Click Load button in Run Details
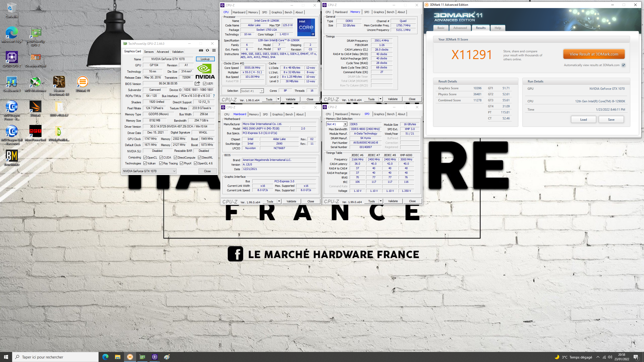 click(583, 120)
